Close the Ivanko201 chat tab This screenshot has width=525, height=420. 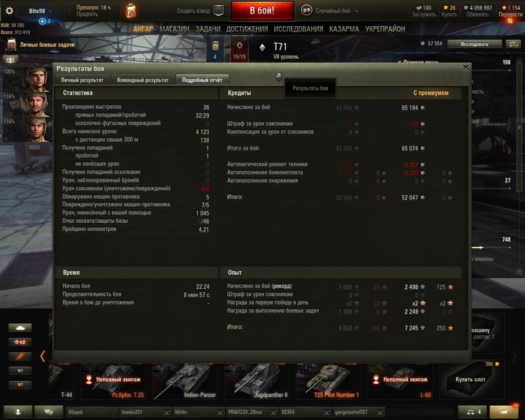[167, 412]
